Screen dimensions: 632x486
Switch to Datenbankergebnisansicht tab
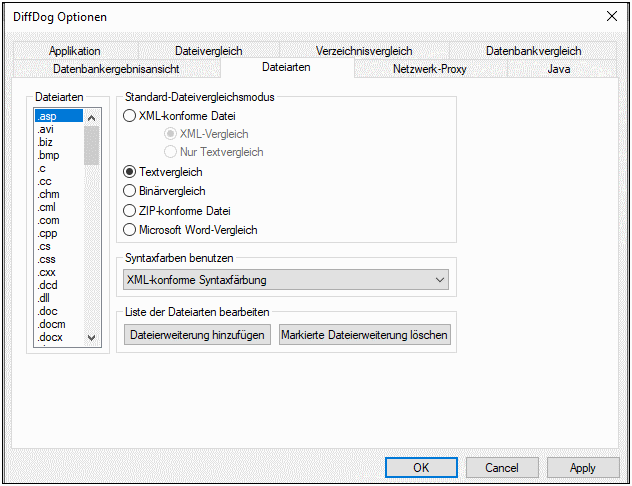(x=116, y=69)
